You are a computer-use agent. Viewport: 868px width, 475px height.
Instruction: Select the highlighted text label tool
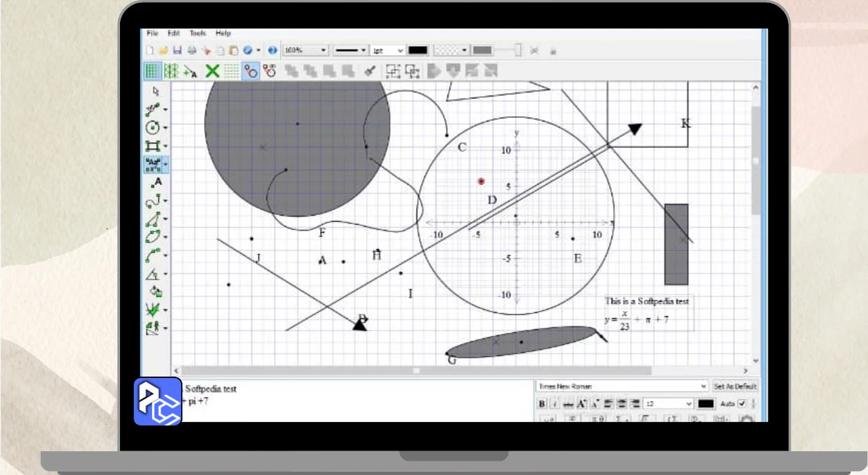pyautogui.click(x=153, y=164)
